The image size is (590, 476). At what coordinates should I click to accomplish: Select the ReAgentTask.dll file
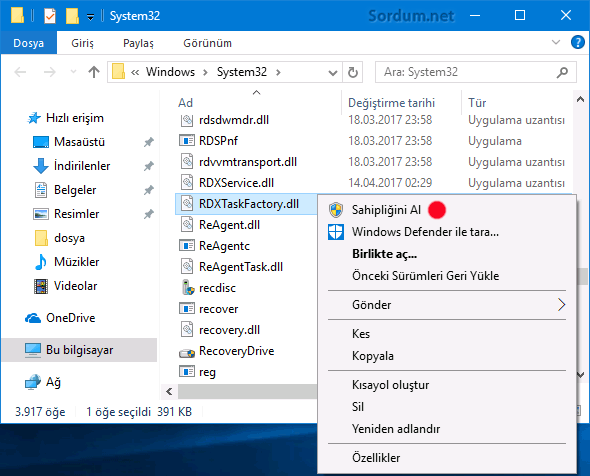[x=241, y=267]
